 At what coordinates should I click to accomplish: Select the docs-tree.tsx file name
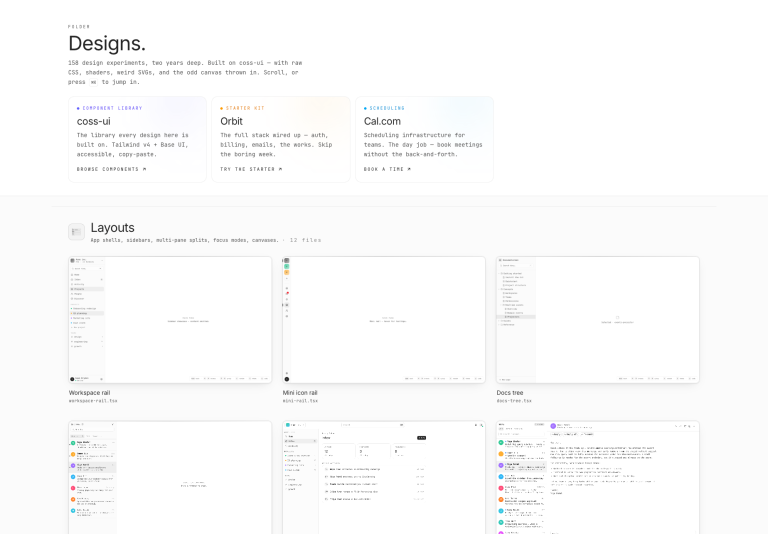[x=514, y=401]
